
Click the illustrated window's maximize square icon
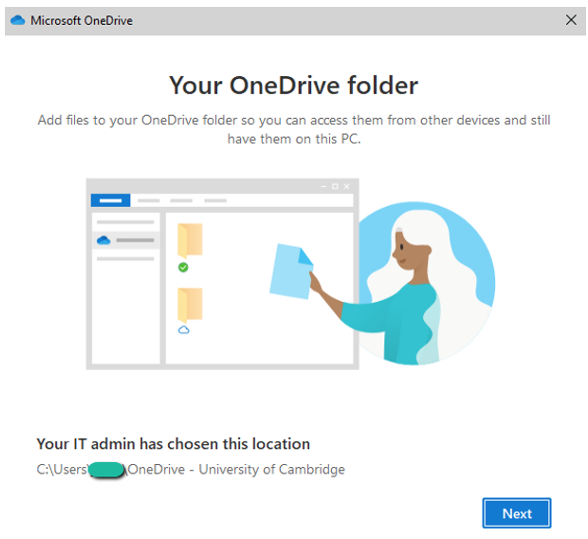(335, 186)
